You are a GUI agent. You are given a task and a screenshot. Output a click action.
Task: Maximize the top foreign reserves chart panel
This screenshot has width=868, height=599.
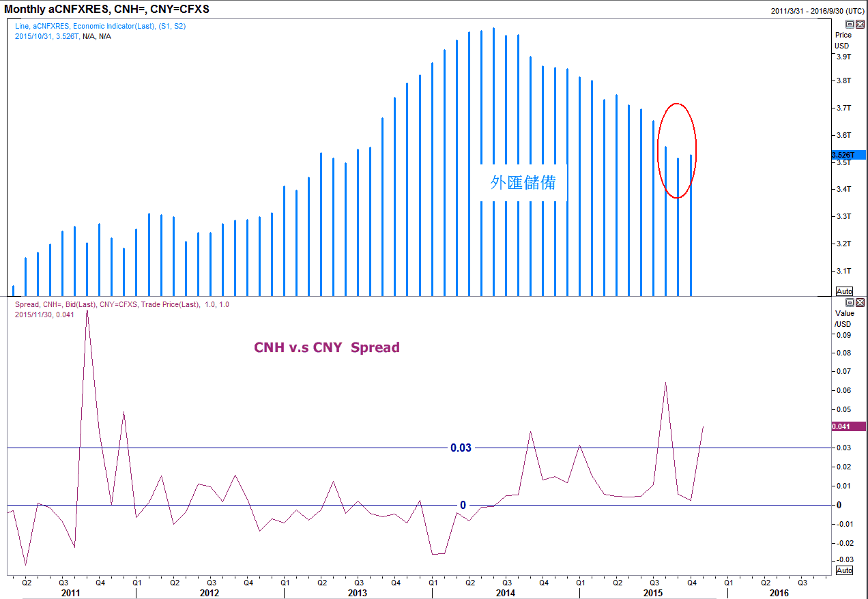(850, 24)
